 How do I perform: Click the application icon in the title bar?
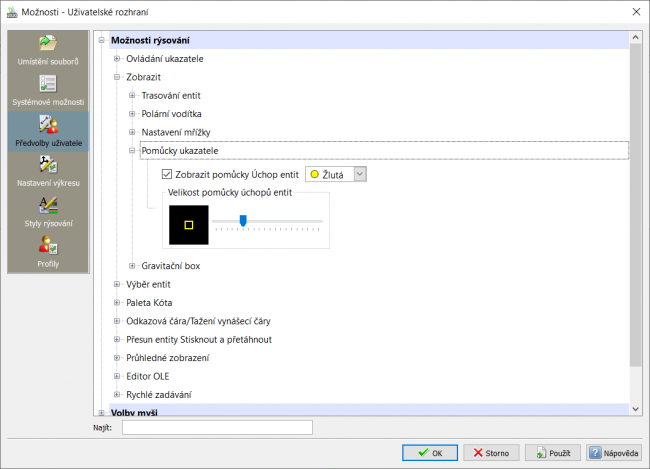pos(12,12)
